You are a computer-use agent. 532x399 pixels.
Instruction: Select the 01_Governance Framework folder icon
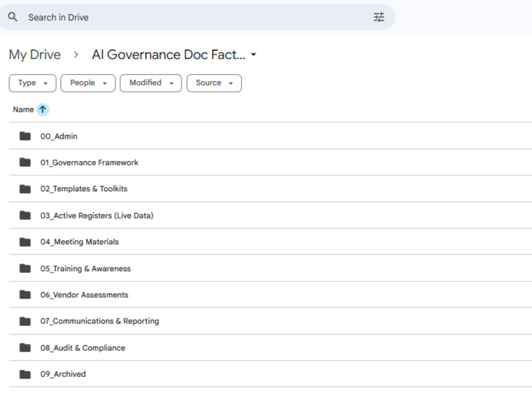[x=25, y=162]
